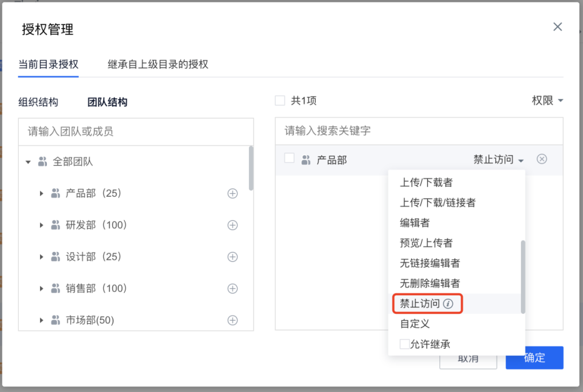
Task: Tick the checkbox on the 产品部 row
Action: (x=289, y=159)
